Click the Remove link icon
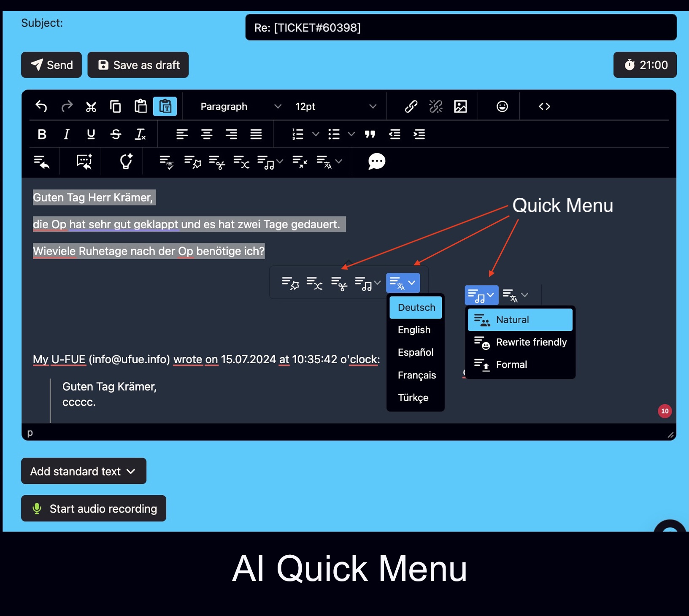Screen dimensions: 689x616 click(436, 106)
